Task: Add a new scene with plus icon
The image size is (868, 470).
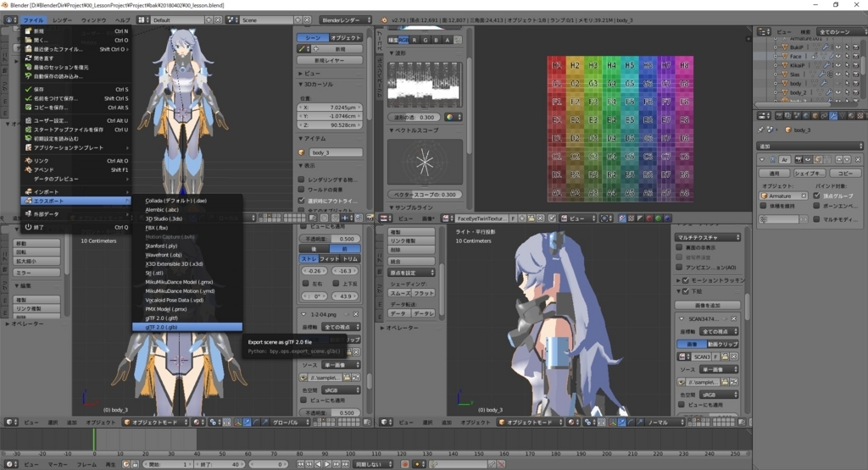Action: [298, 20]
